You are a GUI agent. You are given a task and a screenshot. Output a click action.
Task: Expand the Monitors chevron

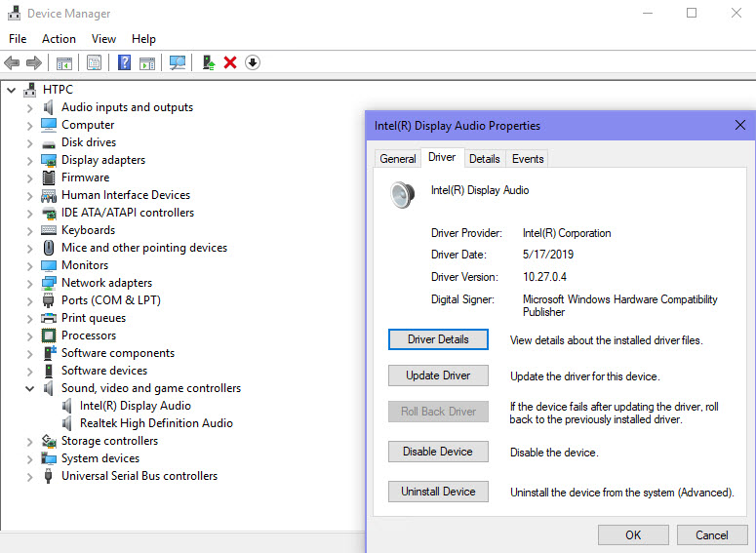click(29, 266)
